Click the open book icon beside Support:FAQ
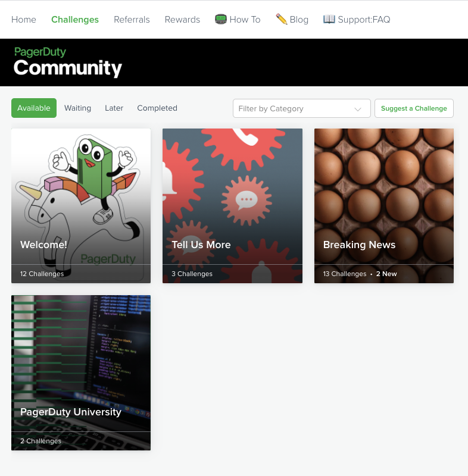468x476 pixels. [329, 19]
